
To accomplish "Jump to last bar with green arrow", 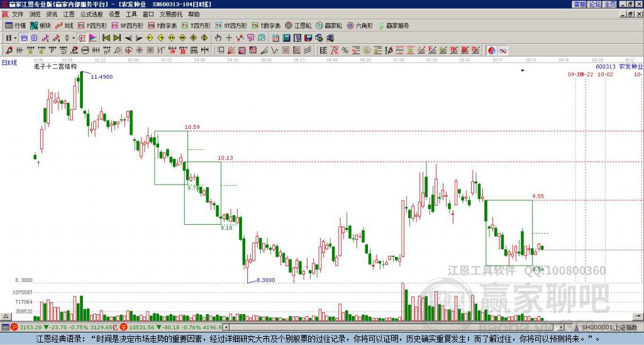I will pos(117,38).
